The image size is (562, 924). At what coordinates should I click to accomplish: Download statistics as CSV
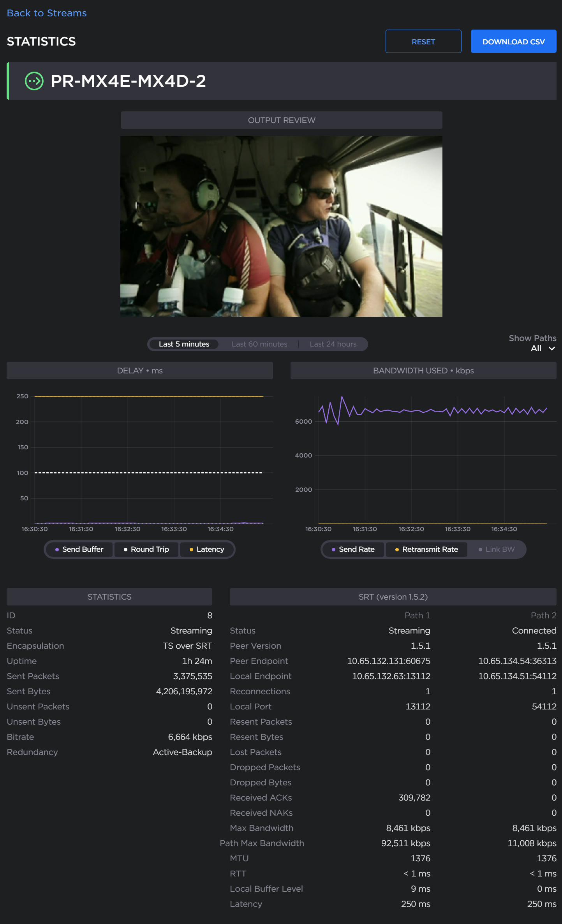tap(513, 42)
